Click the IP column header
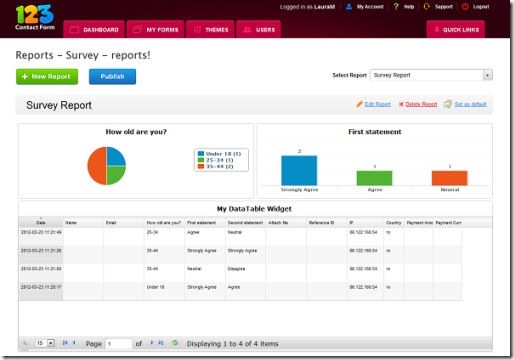 (365, 222)
